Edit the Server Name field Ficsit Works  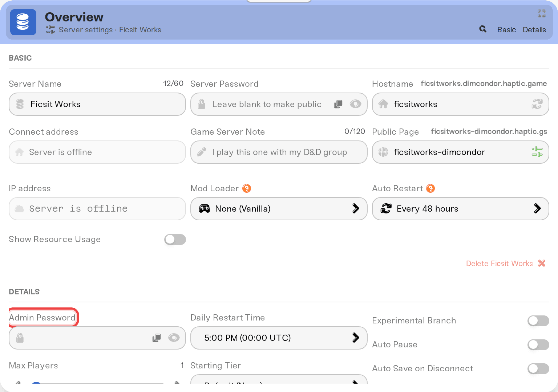pos(97,104)
